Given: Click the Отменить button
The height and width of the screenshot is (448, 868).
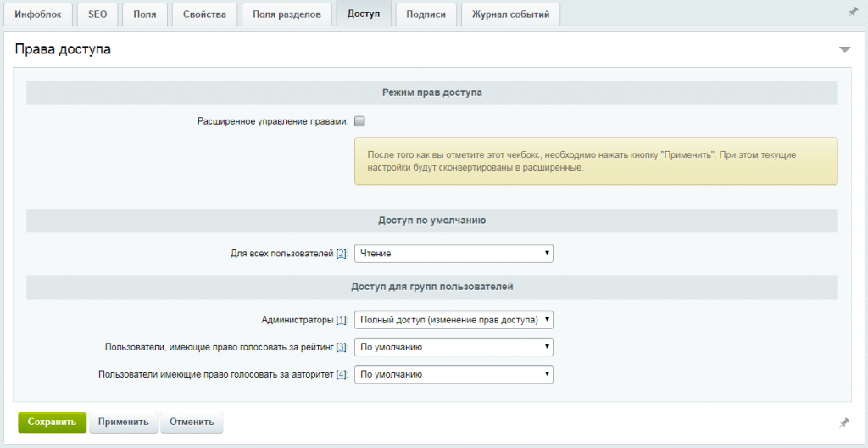Looking at the screenshot, I should click(x=192, y=422).
